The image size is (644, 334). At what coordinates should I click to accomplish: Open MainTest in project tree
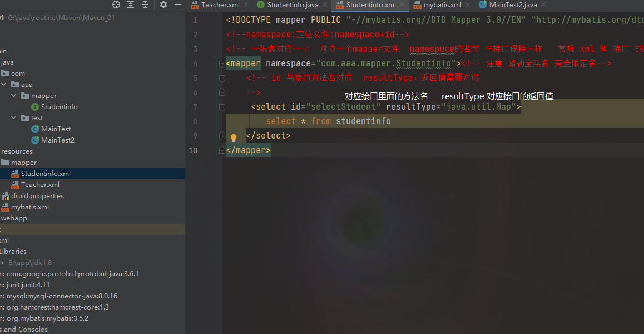click(56, 129)
